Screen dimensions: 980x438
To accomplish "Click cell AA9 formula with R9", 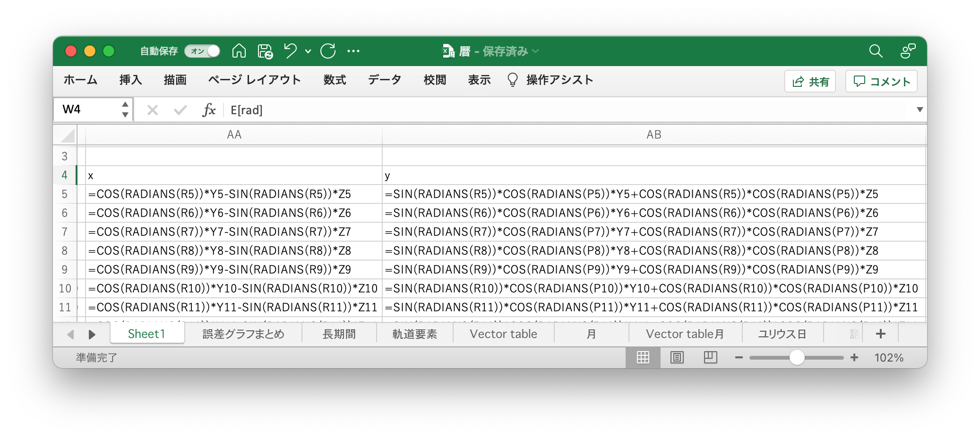I will [234, 270].
